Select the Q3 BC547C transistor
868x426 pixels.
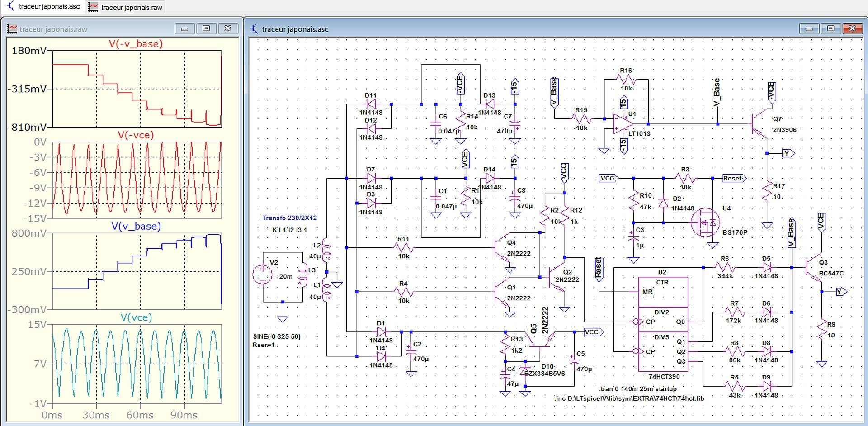(x=814, y=268)
